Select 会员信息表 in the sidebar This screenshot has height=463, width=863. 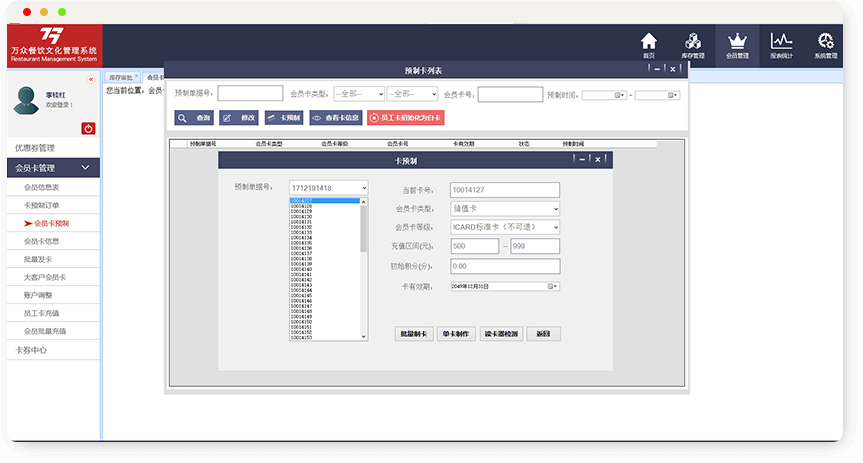(x=42, y=187)
